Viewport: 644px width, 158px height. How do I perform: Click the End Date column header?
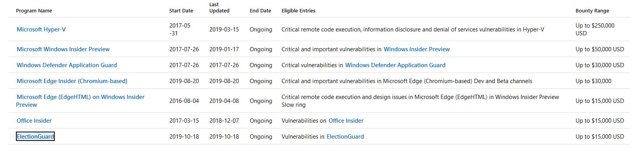tap(260, 11)
